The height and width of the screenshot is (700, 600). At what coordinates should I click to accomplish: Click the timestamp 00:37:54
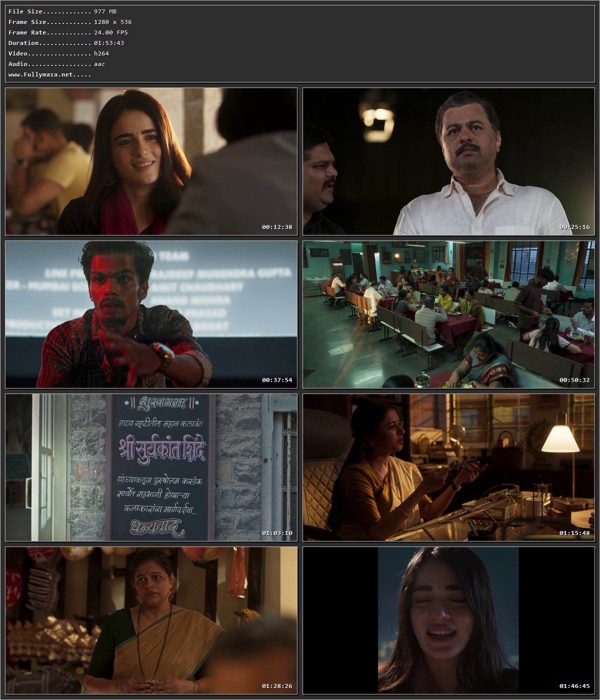point(277,380)
